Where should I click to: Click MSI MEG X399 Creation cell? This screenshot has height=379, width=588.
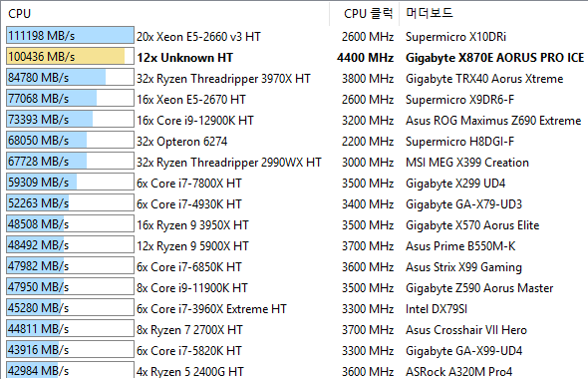coord(467,163)
